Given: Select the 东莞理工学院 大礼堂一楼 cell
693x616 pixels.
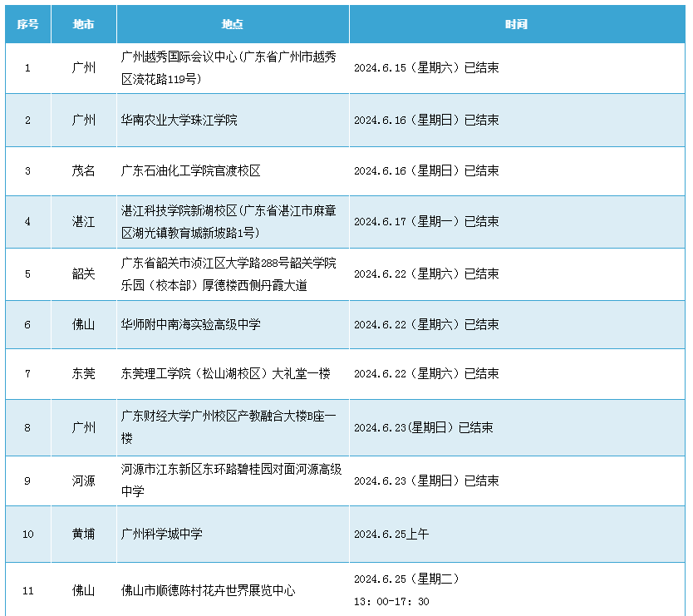Looking at the screenshot, I should point(225,374).
